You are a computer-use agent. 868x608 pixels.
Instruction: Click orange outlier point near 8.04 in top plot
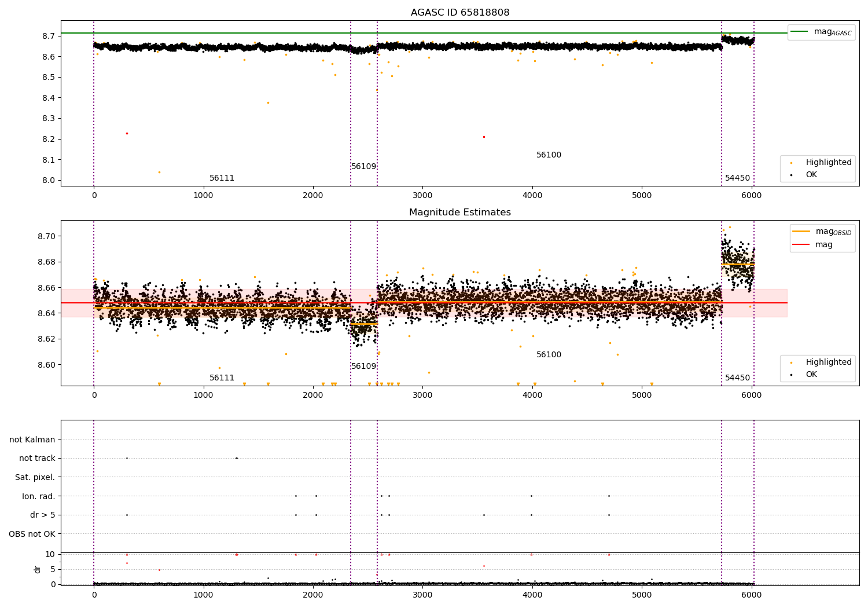(x=159, y=172)
